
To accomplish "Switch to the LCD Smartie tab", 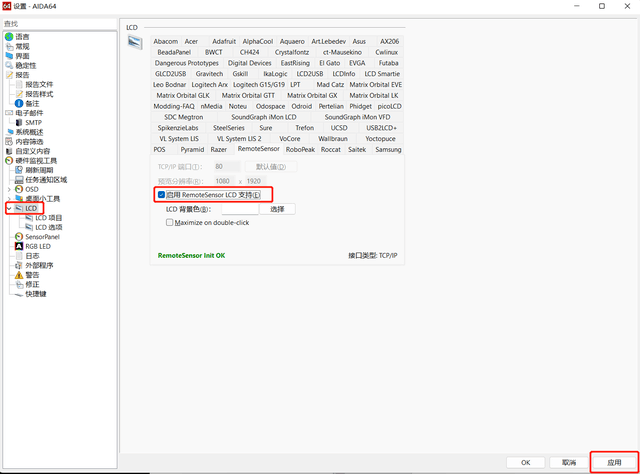I will click(x=382, y=73).
